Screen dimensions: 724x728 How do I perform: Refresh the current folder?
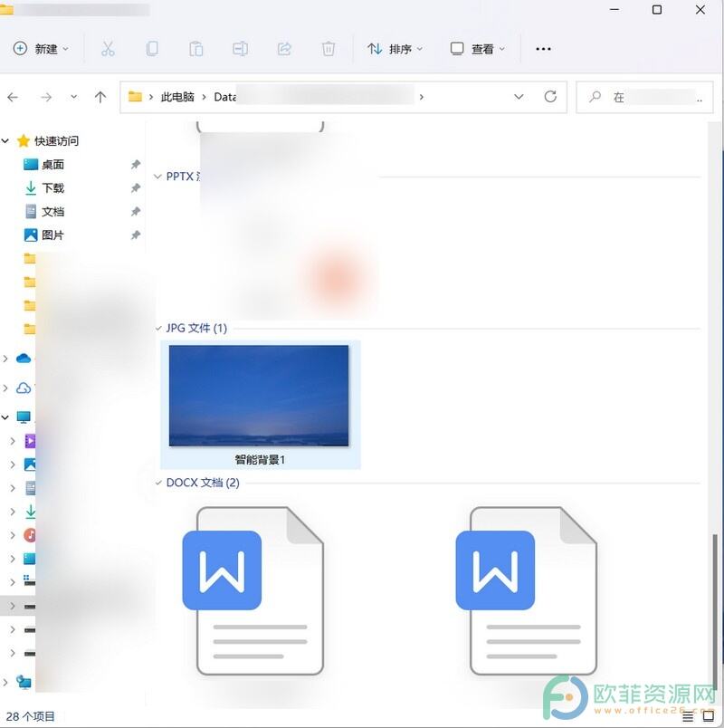(550, 97)
